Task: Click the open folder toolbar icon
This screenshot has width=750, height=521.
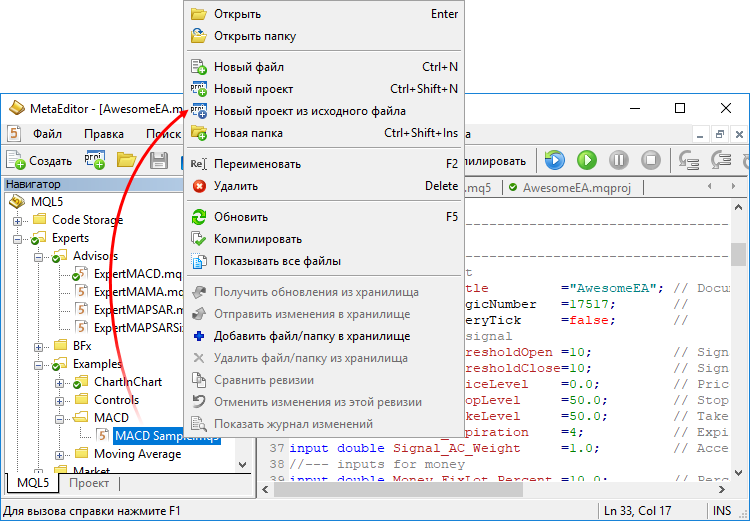Action: pyautogui.click(x=127, y=160)
